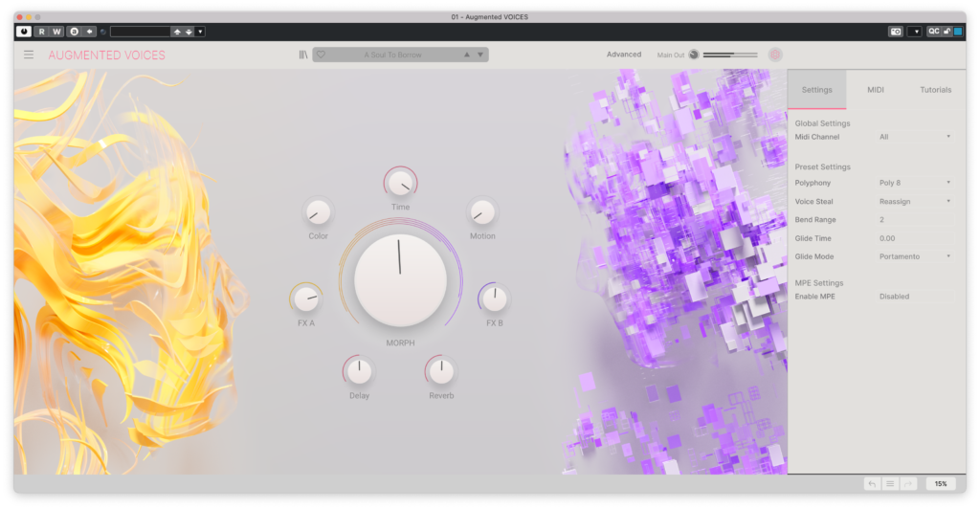980x509 pixels.
Task: Click the Reverb knob
Action: (x=441, y=371)
